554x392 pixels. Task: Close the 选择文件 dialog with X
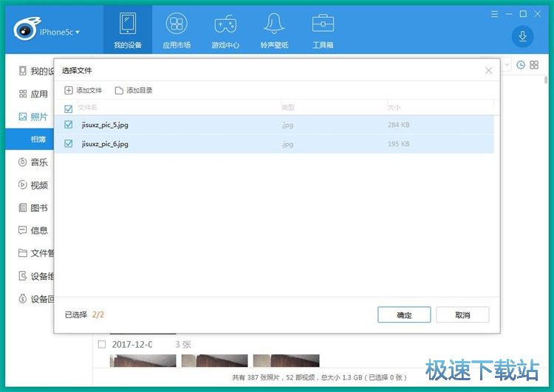pos(488,70)
